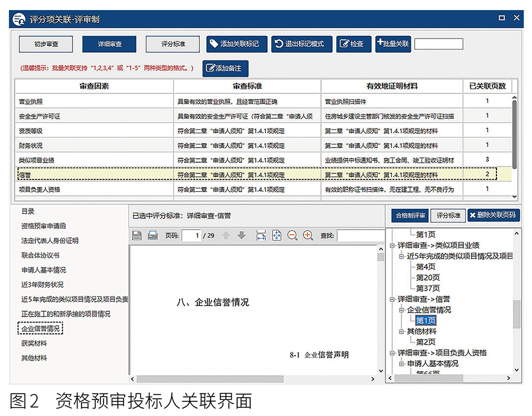Click the print icon in viewer toolbar
This screenshot has width=532, height=416.
coord(153,236)
